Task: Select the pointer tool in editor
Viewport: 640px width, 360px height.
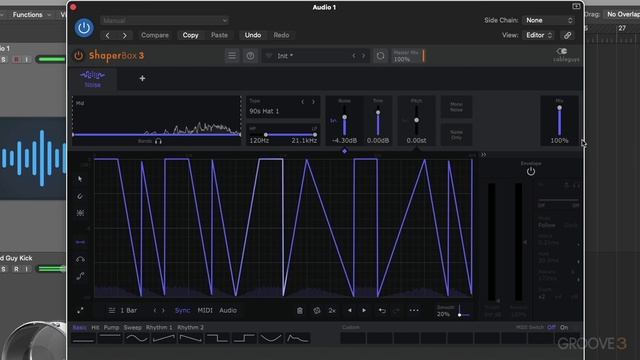Action: pos(80,179)
